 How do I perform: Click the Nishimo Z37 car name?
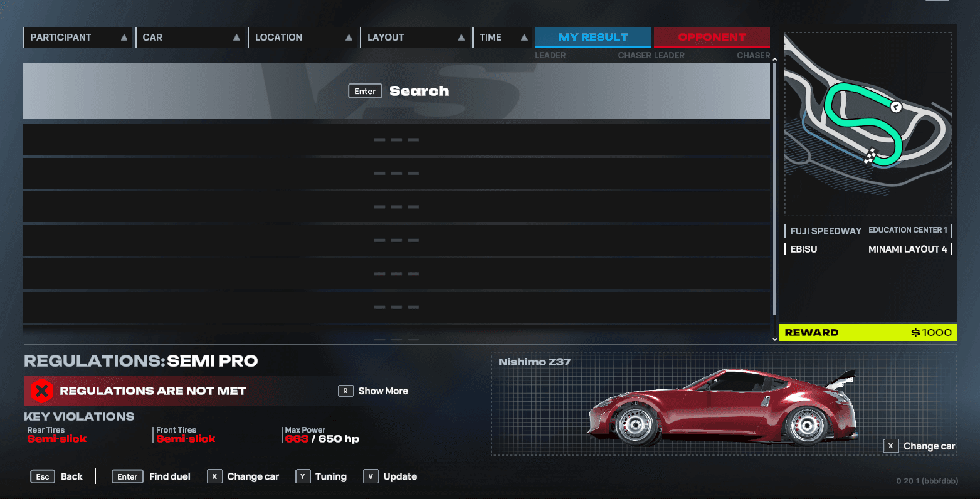[x=534, y=362]
